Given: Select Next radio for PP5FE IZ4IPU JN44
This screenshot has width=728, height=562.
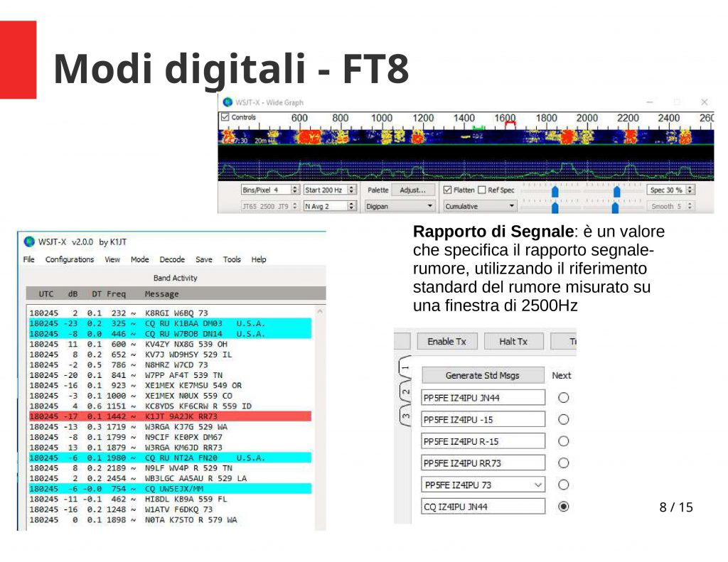Looking at the screenshot, I should (563, 398).
